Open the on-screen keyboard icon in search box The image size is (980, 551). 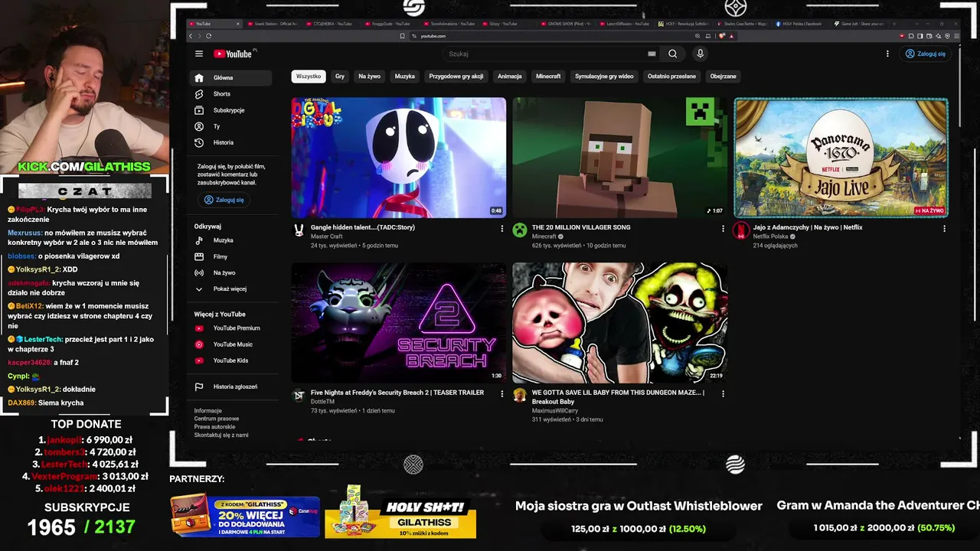click(652, 54)
